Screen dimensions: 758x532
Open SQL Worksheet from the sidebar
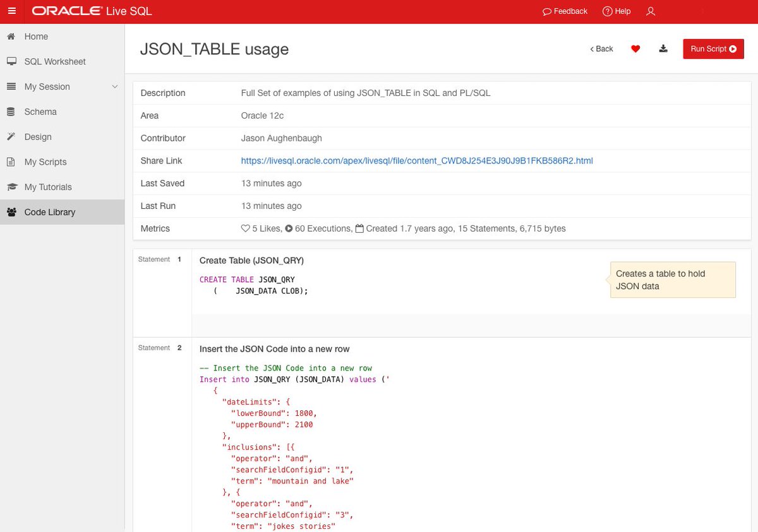(62, 62)
